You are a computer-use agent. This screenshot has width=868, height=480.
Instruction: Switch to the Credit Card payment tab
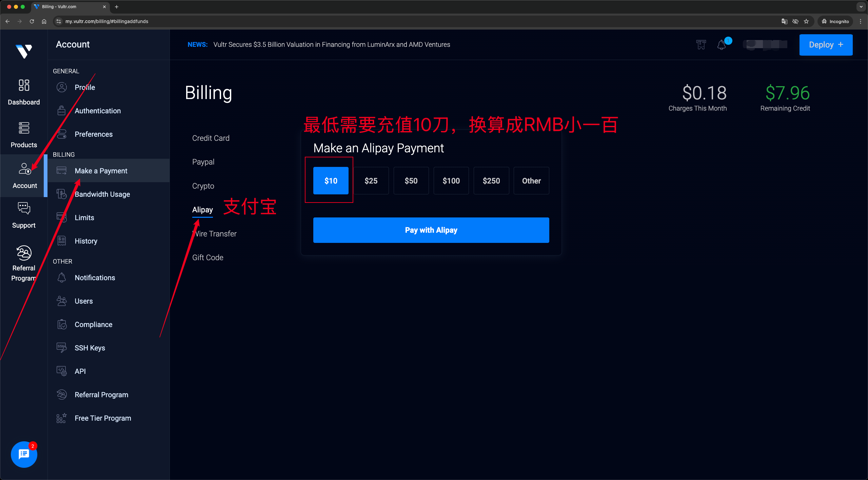tap(211, 138)
